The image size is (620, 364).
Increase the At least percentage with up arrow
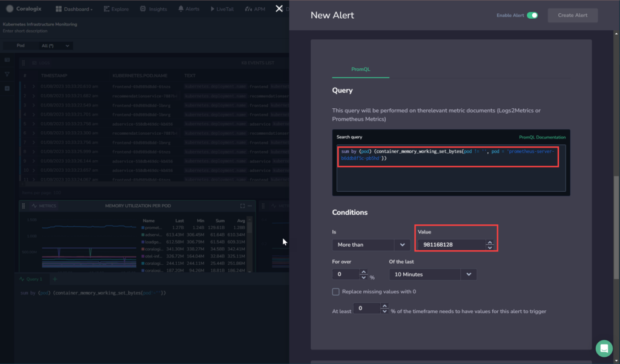click(384, 306)
